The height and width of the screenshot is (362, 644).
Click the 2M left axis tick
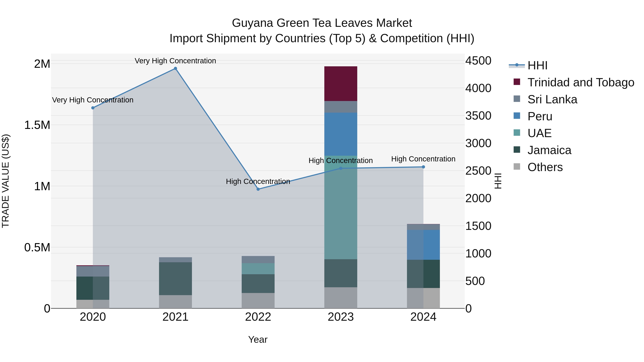pos(42,64)
